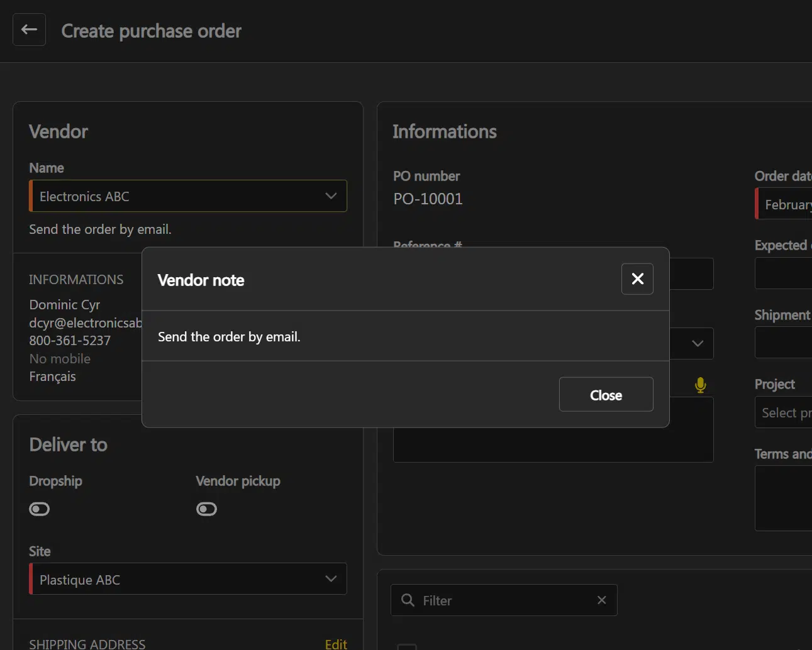Toggle the Vendor pickup switch
This screenshot has height=650, width=812.
point(206,509)
